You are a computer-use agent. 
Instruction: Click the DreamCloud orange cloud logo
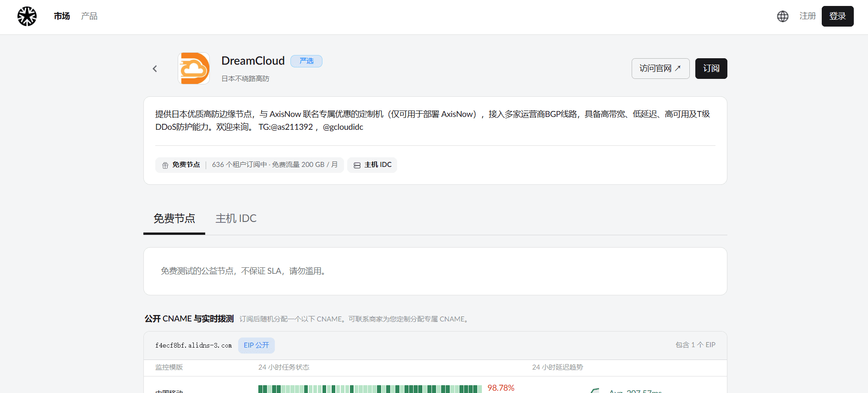tap(194, 68)
